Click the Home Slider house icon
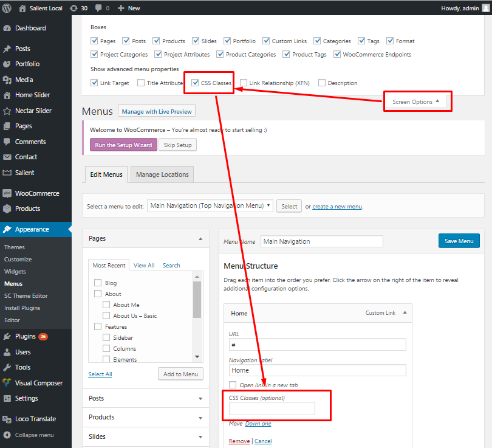Image resolution: width=492 pixels, height=448 pixels. click(7, 95)
